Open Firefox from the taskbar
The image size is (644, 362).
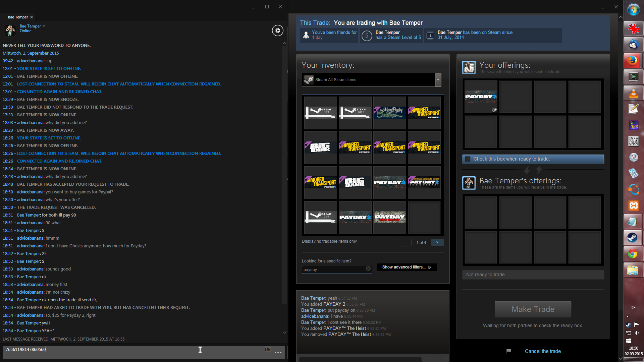click(633, 61)
